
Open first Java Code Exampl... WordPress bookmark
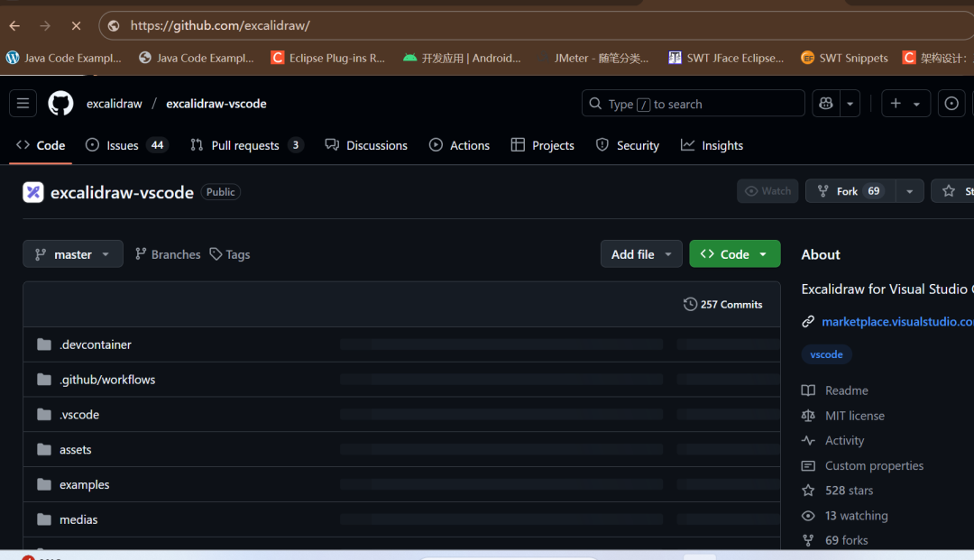(x=64, y=58)
